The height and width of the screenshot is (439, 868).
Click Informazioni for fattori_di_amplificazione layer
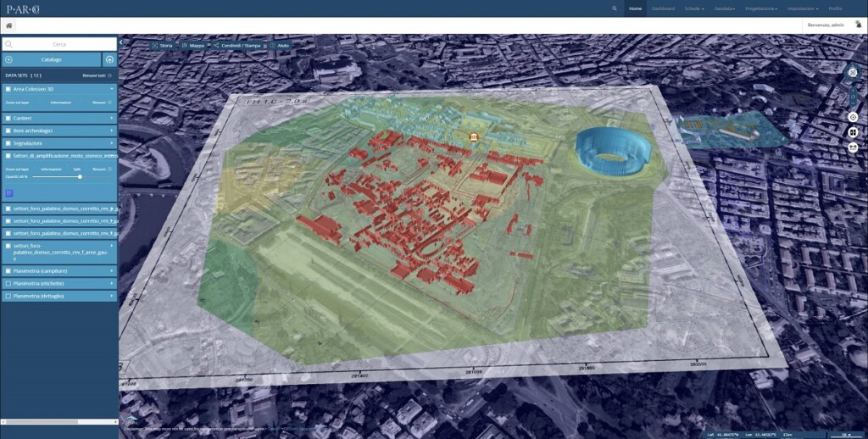click(51, 169)
